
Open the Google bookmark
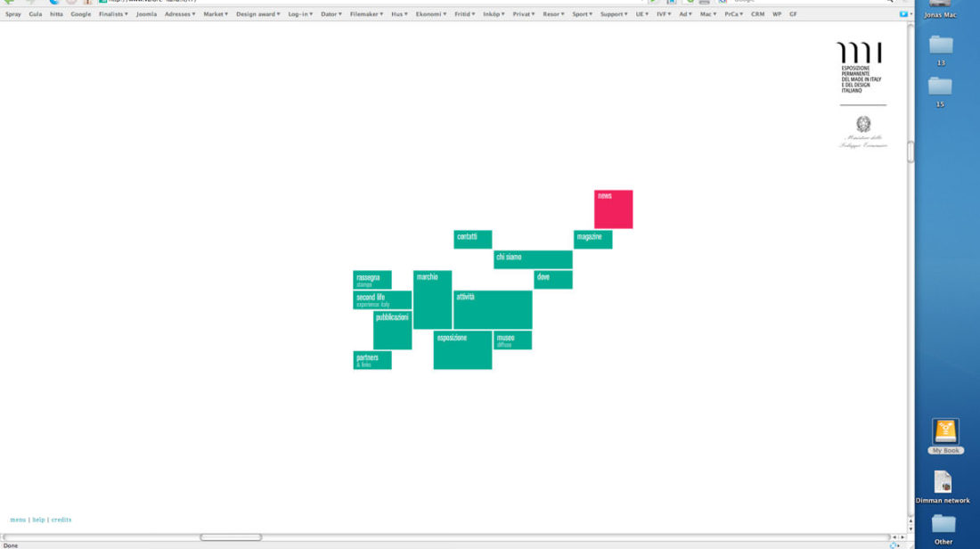(x=80, y=13)
